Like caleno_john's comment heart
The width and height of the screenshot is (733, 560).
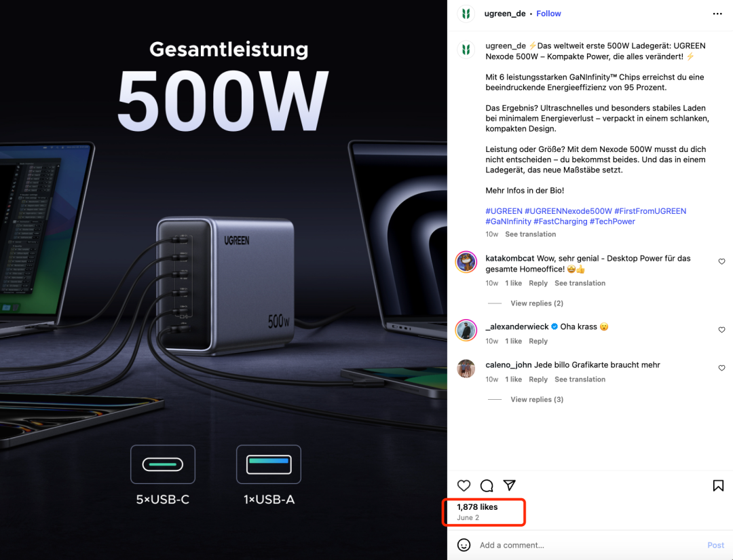[x=721, y=369]
